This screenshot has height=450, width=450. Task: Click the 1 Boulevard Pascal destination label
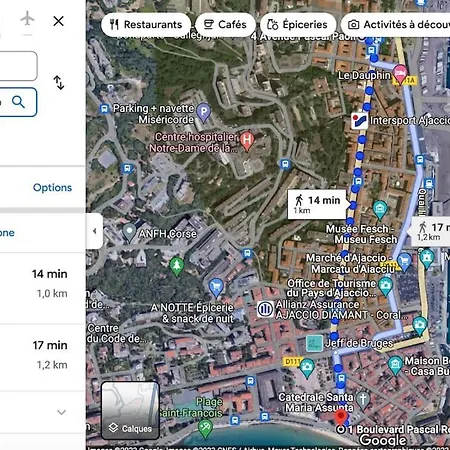(x=399, y=430)
